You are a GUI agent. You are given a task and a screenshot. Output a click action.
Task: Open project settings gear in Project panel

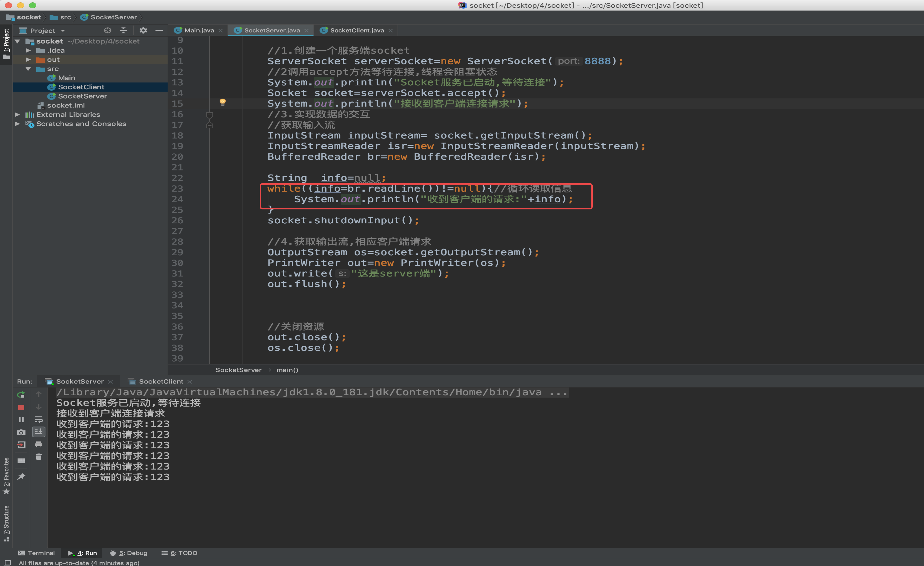coord(143,30)
